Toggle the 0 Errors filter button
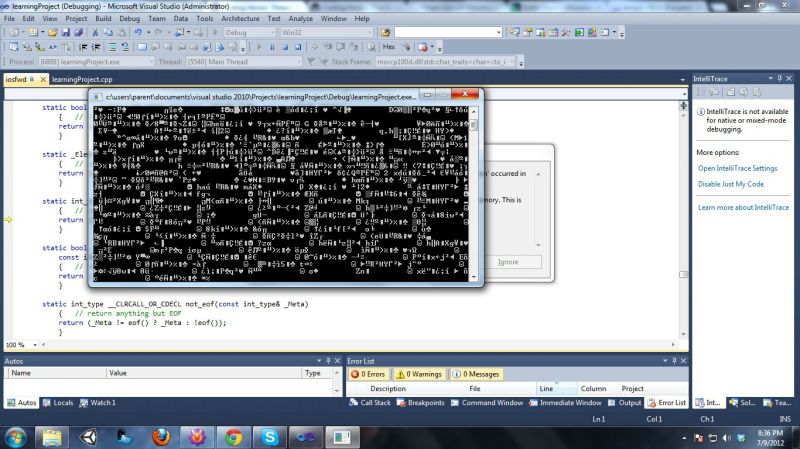This screenshot has width=800, height=449. tap(368, 374)
